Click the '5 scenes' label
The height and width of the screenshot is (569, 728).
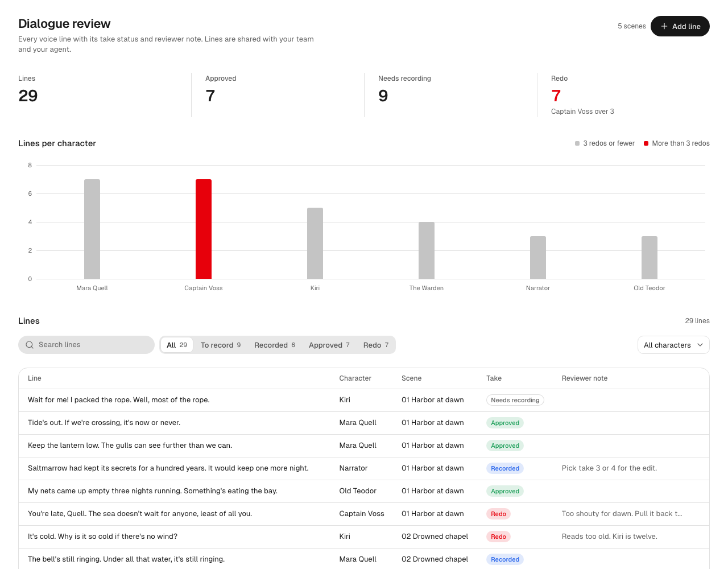[x=632, y=26]
